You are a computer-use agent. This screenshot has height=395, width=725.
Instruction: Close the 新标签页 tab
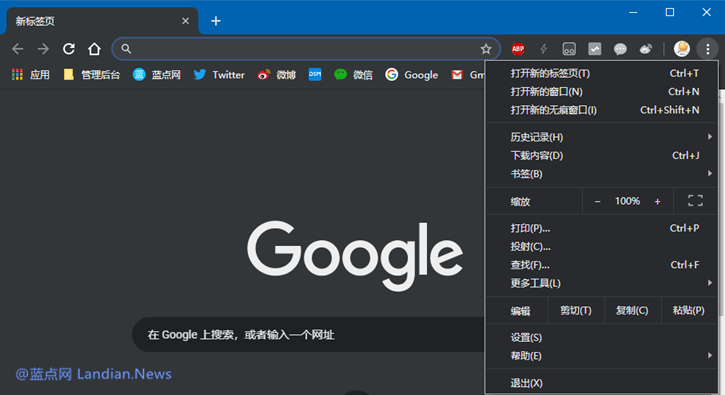point(185,21)
